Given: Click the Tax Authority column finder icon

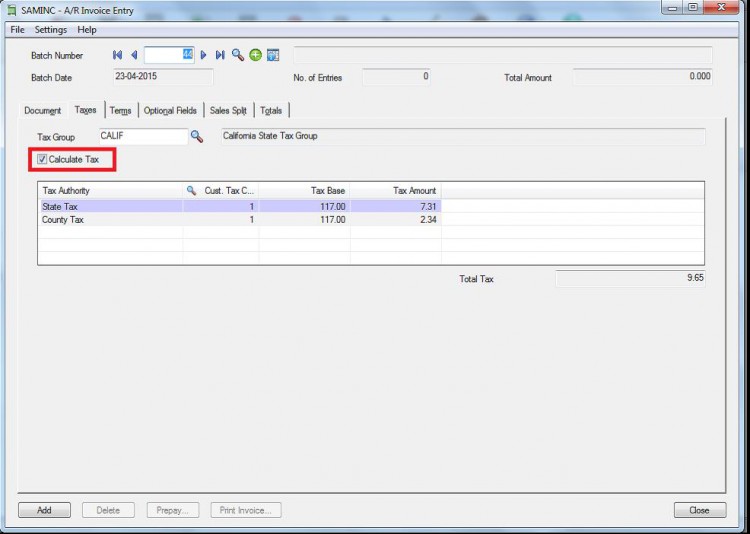Looking at the screenshot, I should [191, 190].
